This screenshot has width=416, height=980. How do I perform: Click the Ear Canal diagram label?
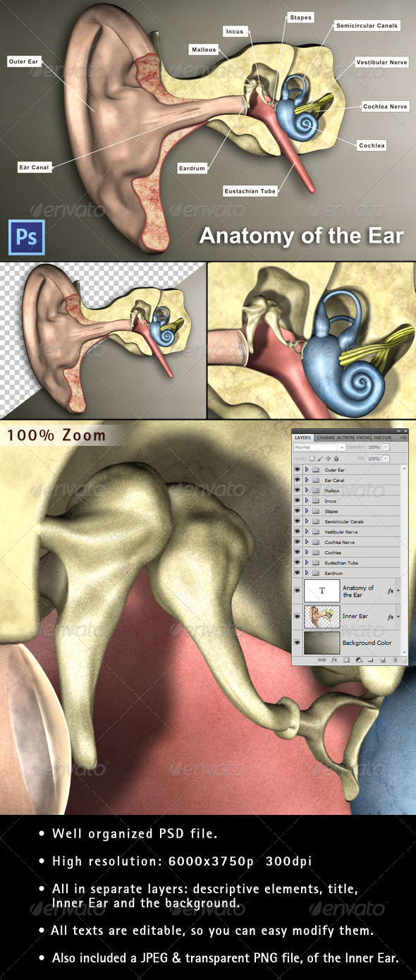click(x=34, y=167)
